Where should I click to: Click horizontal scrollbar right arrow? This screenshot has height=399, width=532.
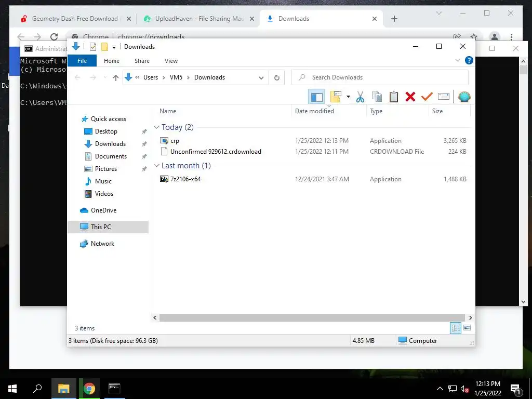[x=470, y=317]
